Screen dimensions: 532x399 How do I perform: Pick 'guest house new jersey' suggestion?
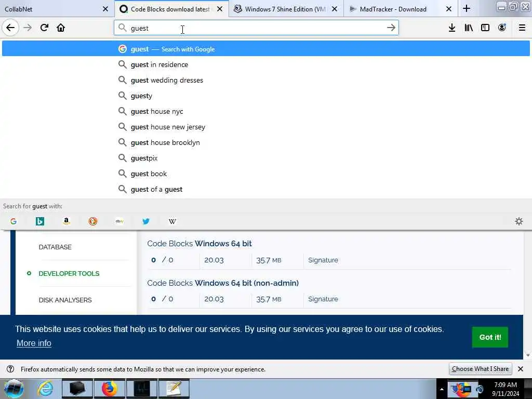coord(265,127)
